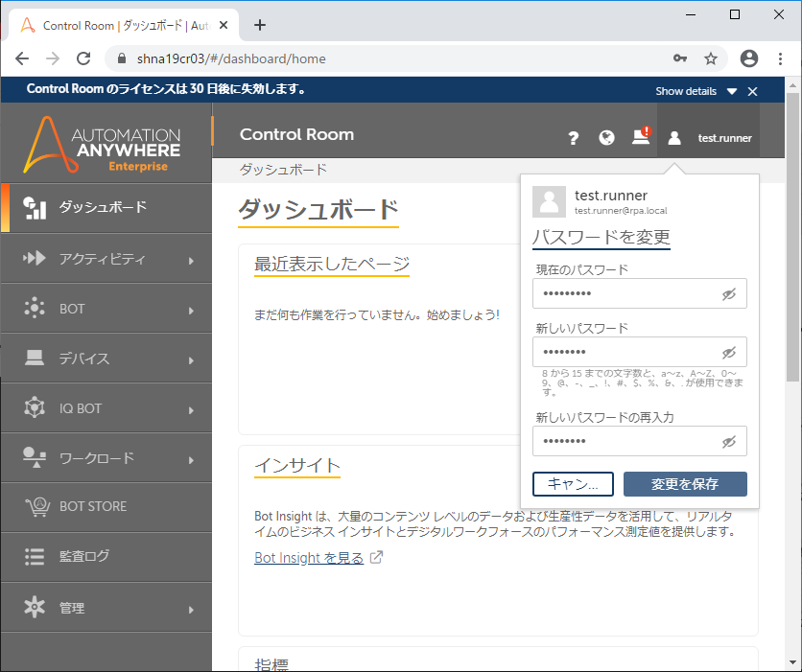Expand the BOT submenu arrow

(191, 311)
